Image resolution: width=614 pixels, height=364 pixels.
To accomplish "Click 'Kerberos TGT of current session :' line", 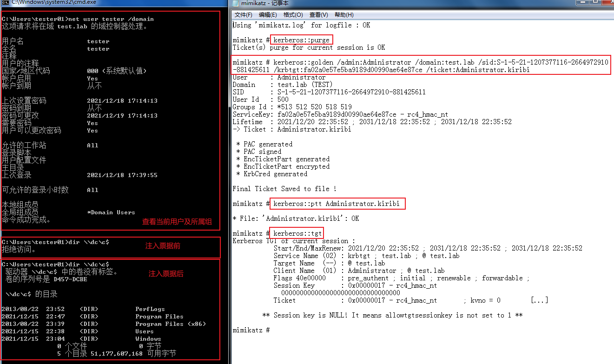I will (x=294, y=241).
